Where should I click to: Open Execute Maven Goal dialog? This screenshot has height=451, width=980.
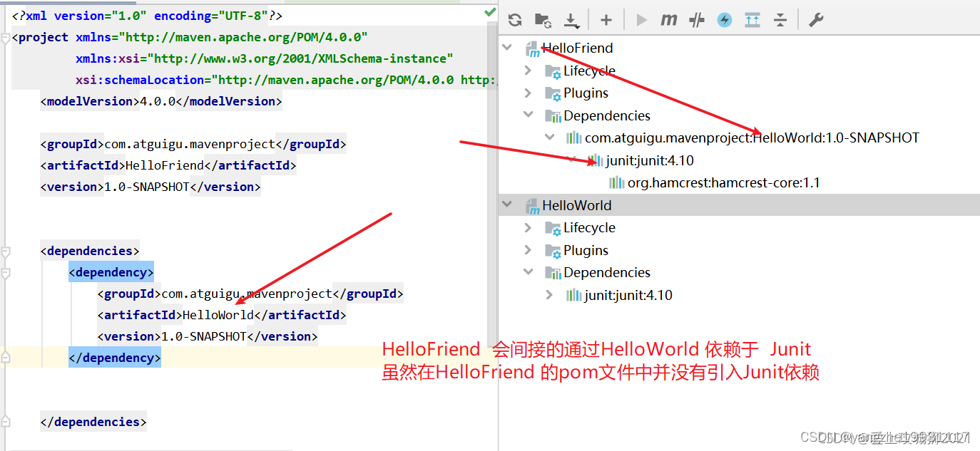[668, 20]
